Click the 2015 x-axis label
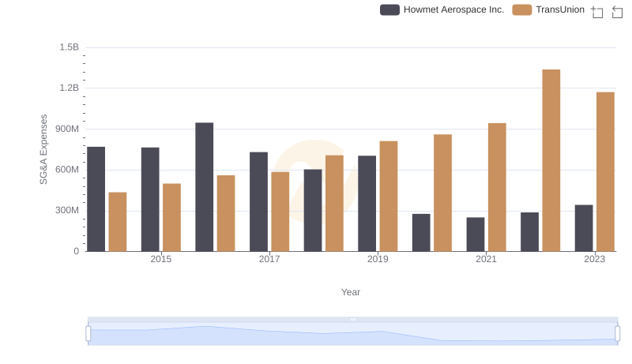The width and height of the screenshot is (632, 364). click(161, 259)
